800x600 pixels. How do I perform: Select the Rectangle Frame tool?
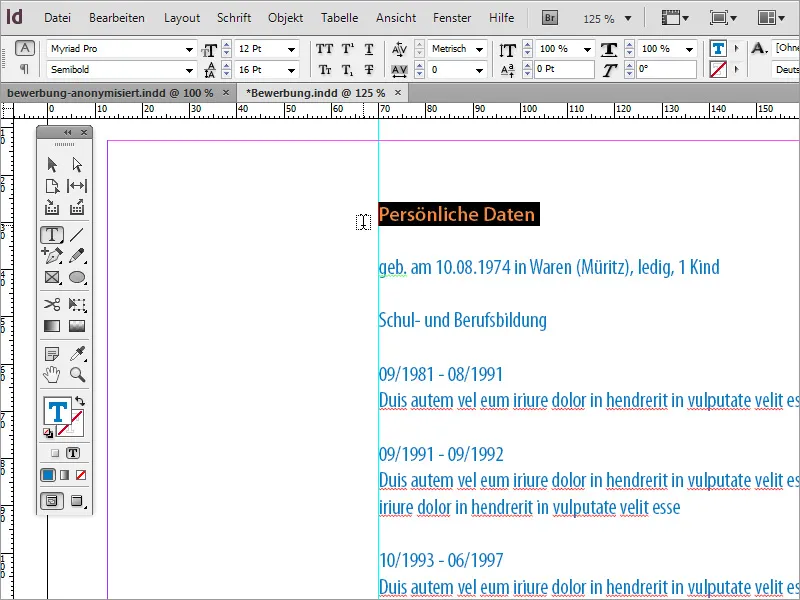coord(52,277)
